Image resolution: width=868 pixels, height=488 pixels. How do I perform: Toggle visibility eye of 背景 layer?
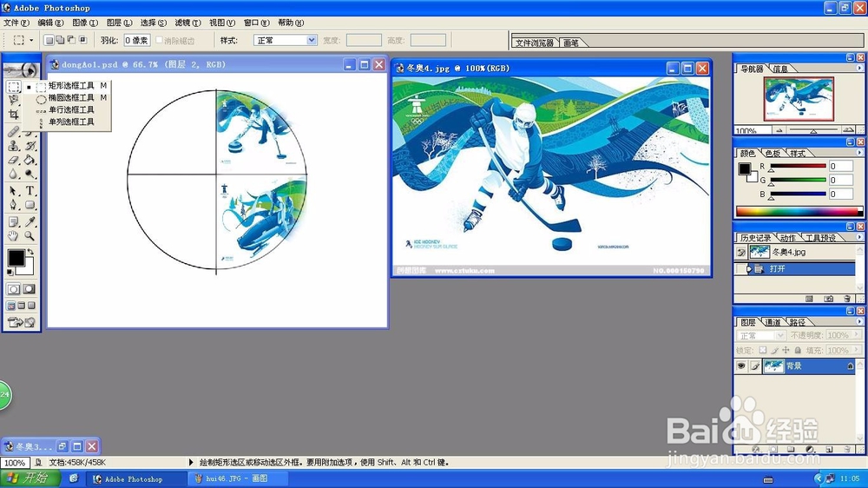click(741, 366)
